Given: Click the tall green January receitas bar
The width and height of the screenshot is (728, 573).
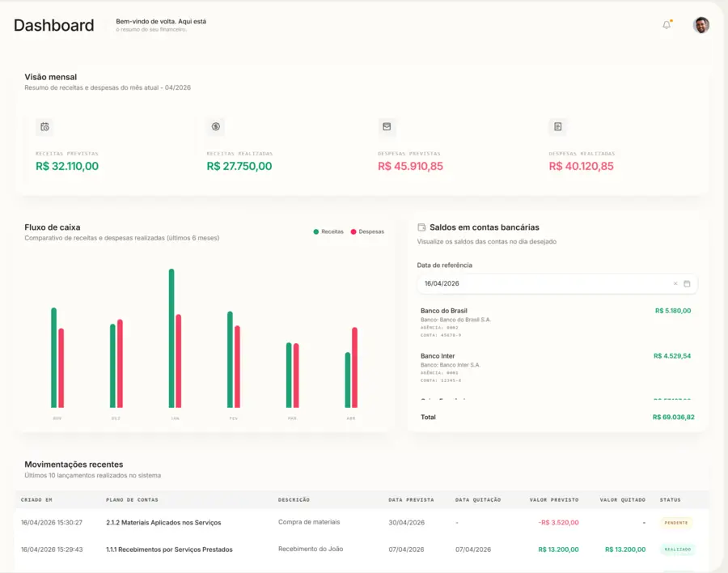Looking at the screenshot, I should coord(171,338).
